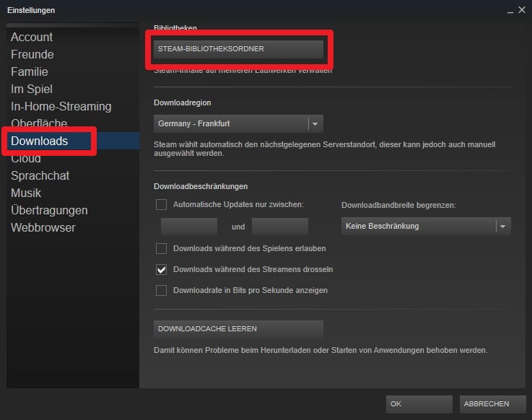
Task: Enable Automatische Updates nur zwischen checkbox
Action: point(161,204)
